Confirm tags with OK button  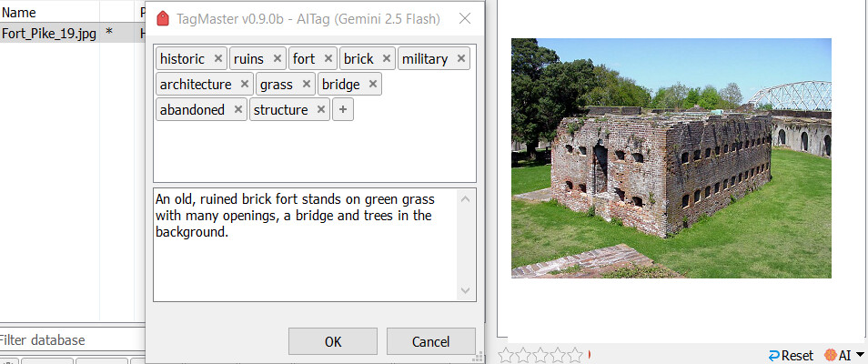click(x=333, y=341)
